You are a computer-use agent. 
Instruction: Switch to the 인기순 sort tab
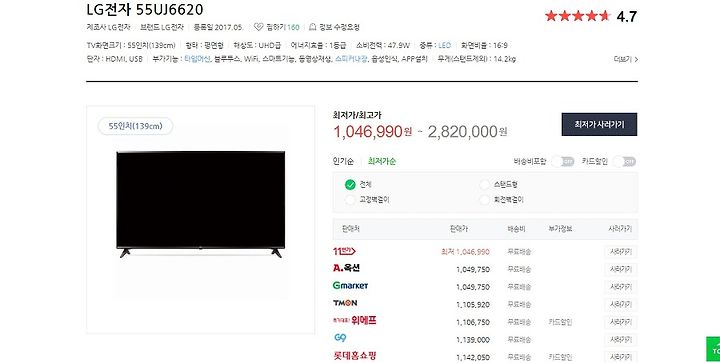[343, 162]
